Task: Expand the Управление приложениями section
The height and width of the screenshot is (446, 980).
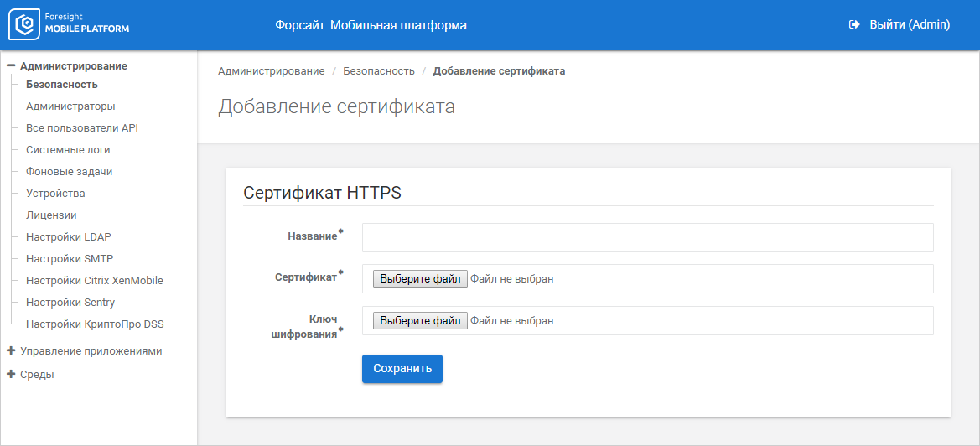Action: (11, 351)
